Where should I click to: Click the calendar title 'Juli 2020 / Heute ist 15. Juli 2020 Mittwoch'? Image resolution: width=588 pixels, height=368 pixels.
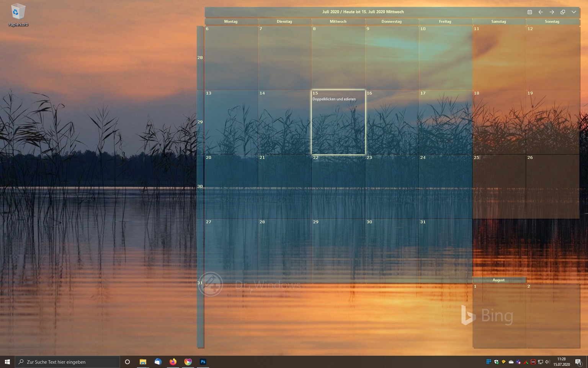363,12
